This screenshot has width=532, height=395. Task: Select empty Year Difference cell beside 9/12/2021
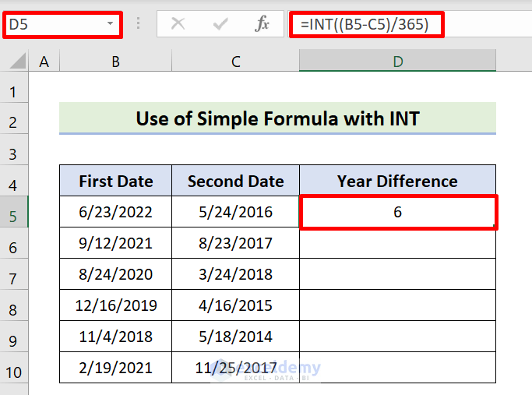coord(398,243)
